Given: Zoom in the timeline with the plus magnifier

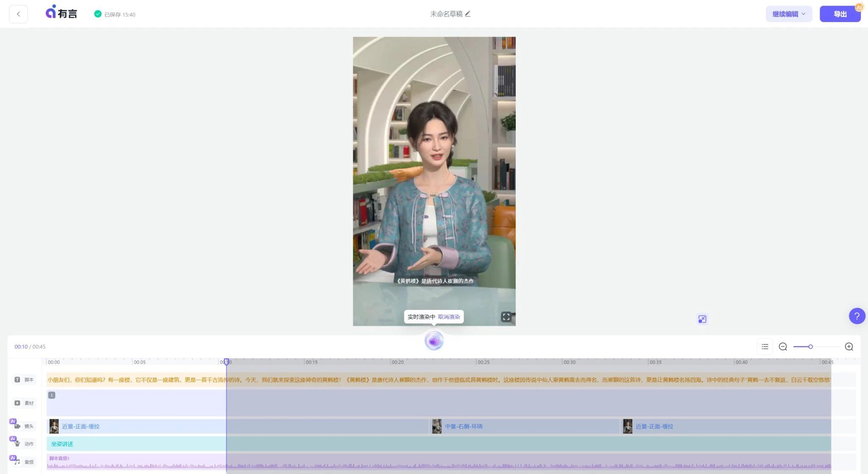Looking at the screenshot, I should [x=849, y=346].
